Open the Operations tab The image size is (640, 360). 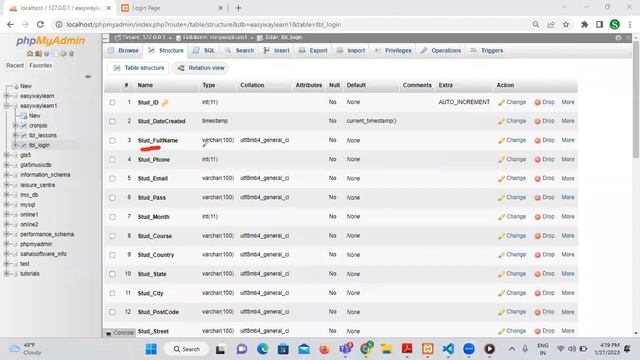pyautogui.click(x=441, y=51)
